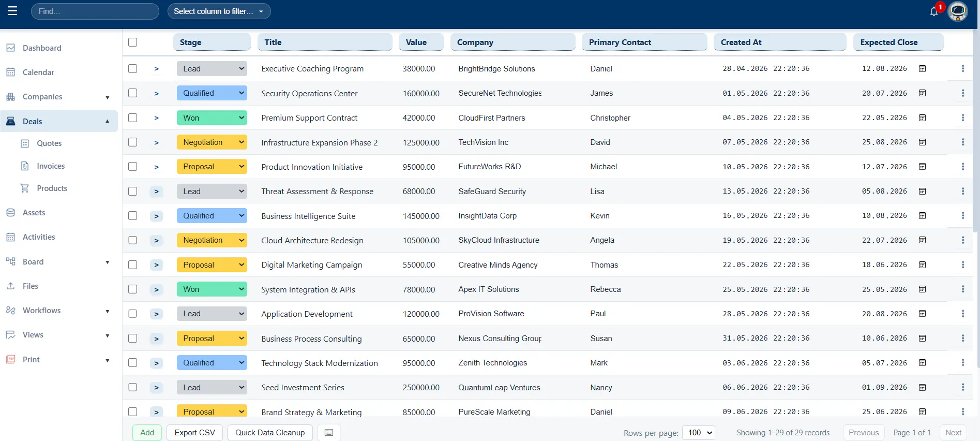The height and width of the screenshot is (441, 980).
Task: Click into the Find search field
Action: [x=95, y=11]
